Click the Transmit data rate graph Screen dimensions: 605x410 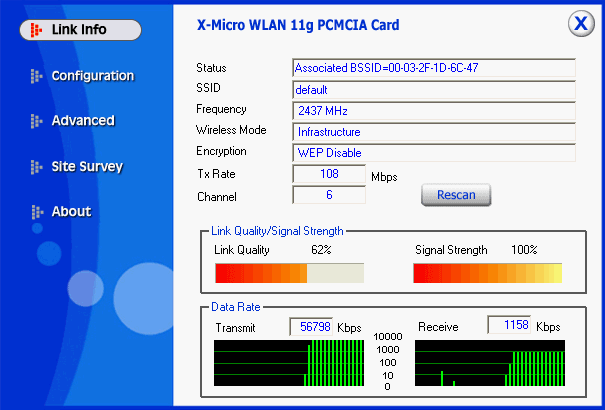(x=289, y=363)
